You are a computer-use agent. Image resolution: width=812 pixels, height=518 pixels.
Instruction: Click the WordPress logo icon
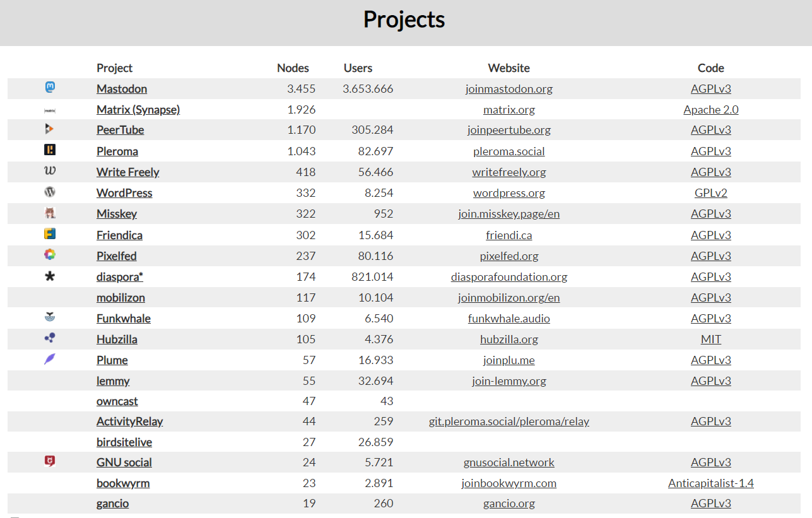point(50,192)
